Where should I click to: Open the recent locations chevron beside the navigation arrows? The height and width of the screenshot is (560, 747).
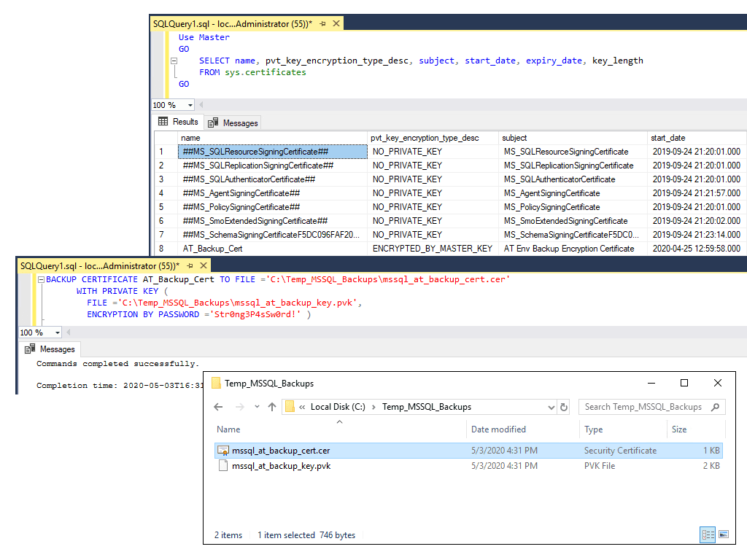tap(257, 407)
